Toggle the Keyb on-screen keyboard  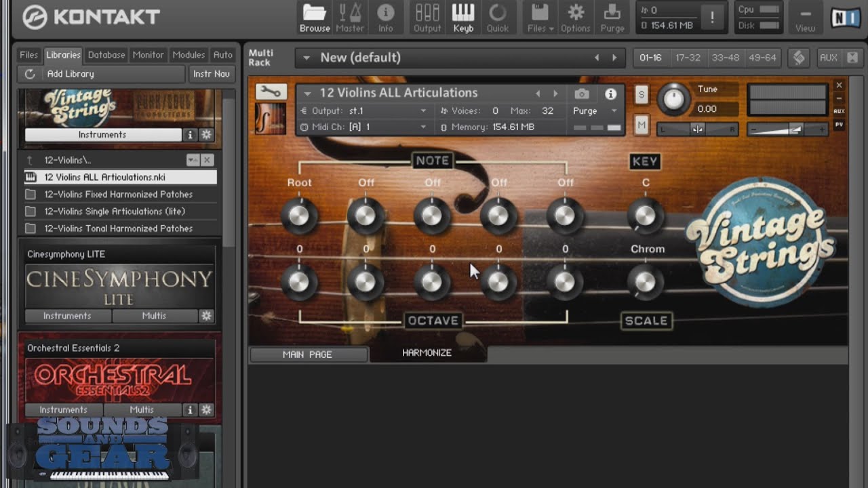coord(463,18)
